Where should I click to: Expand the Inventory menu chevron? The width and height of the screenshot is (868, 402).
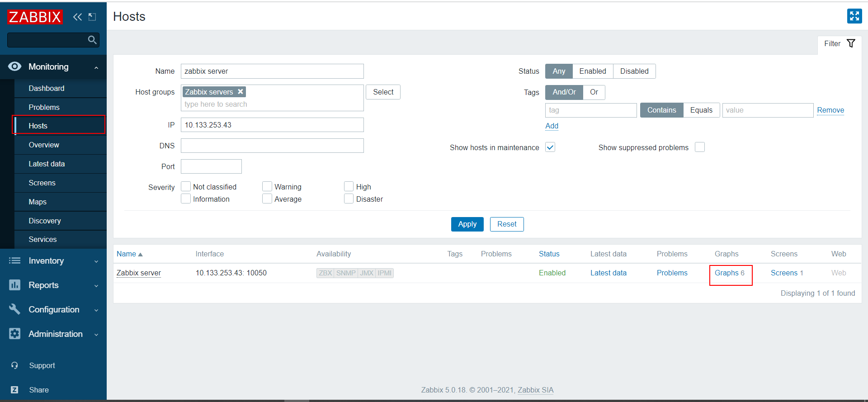[96, 261]
